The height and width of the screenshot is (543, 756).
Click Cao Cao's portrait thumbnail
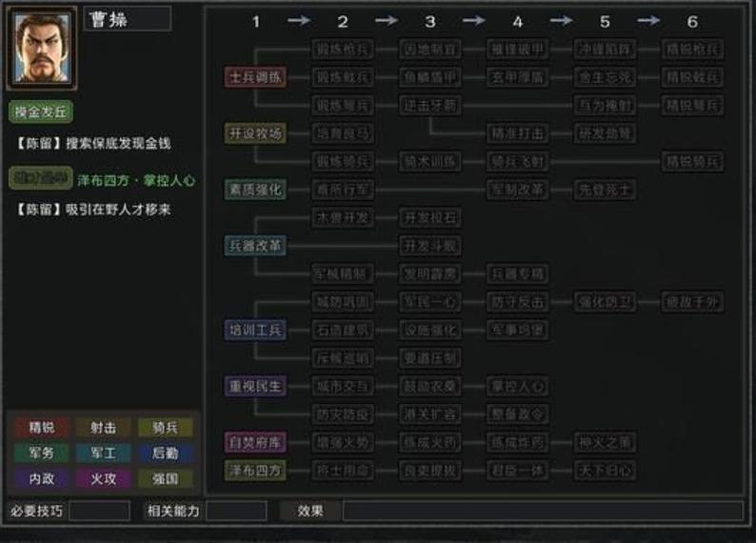(42, 48)
